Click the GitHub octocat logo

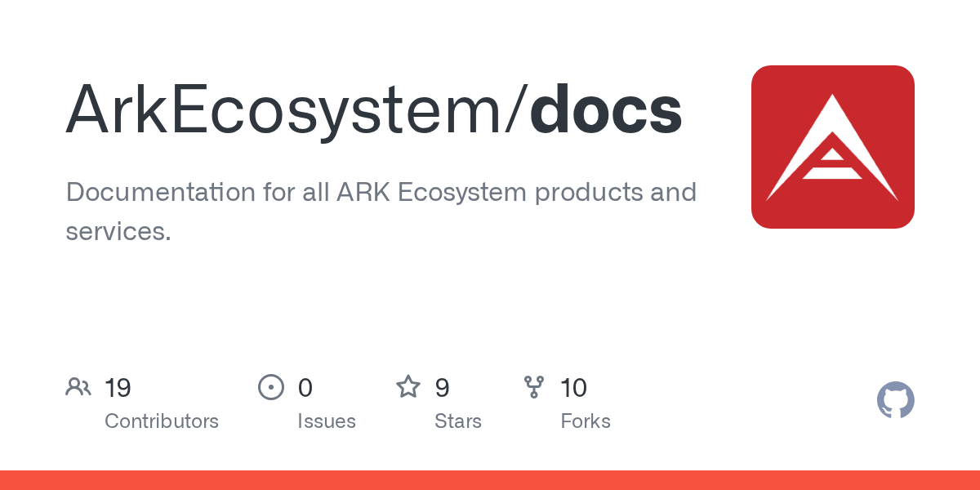[x=895, y=401]
